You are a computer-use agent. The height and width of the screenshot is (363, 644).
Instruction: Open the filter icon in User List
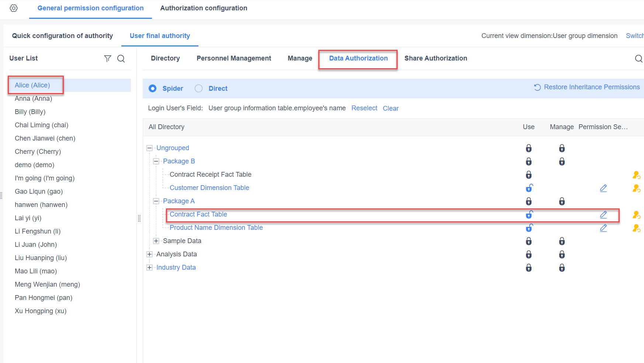[x=107, y=58]
